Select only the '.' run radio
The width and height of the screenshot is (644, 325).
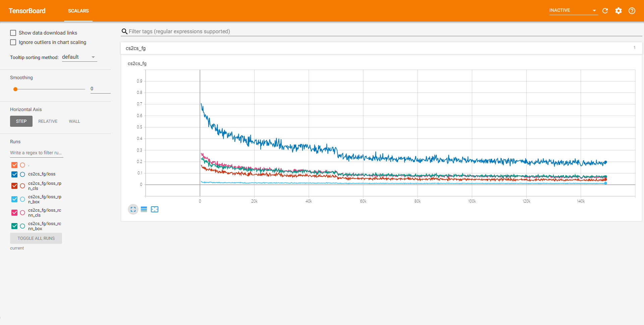click(22, 165)
